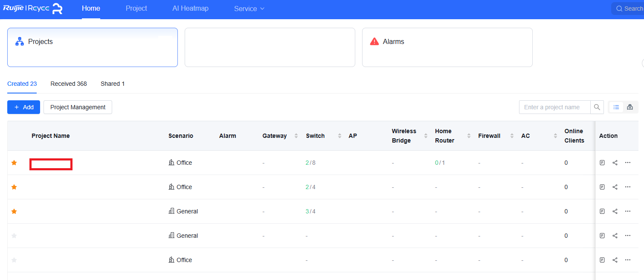
Task: Click the red Alarms warning icon
Action: (x=374, y=41)
